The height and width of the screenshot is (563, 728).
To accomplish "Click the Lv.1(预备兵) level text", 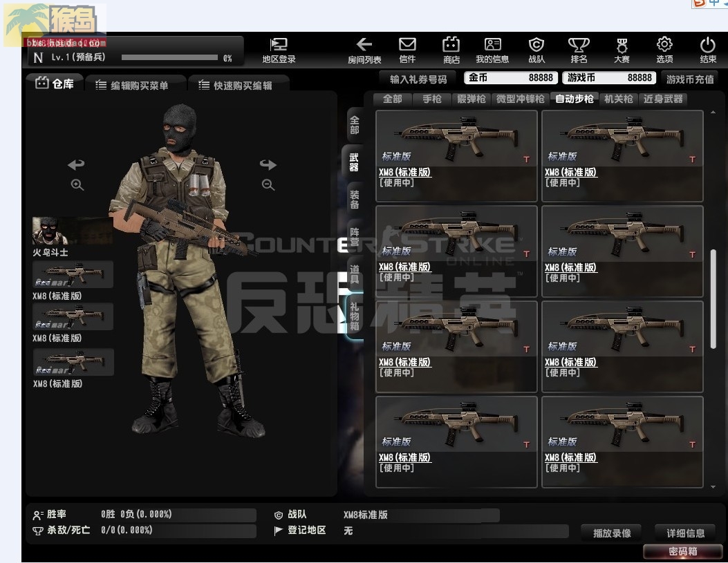I will (x=78, y=57).
